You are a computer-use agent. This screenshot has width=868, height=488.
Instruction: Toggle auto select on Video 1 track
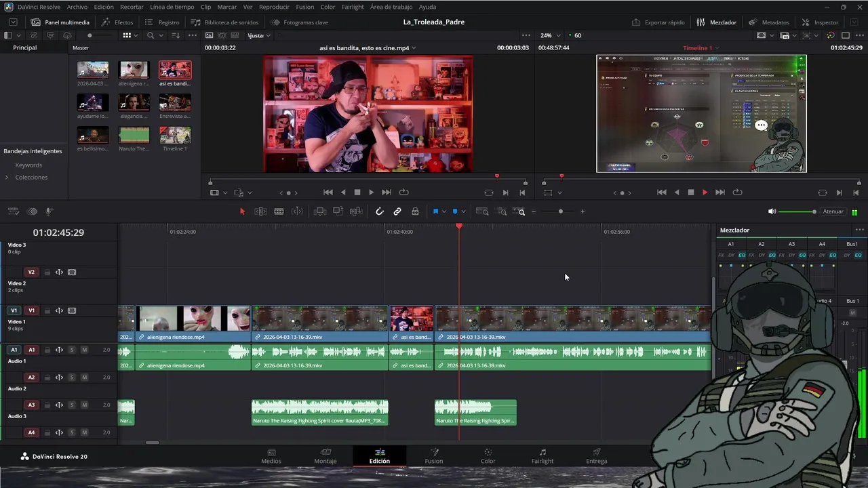pyautogui.click(x=59, y=310)
